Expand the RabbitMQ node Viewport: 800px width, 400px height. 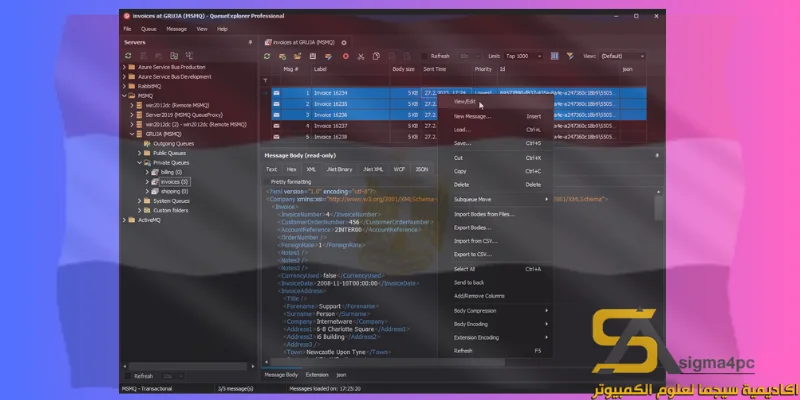point(124,86)
